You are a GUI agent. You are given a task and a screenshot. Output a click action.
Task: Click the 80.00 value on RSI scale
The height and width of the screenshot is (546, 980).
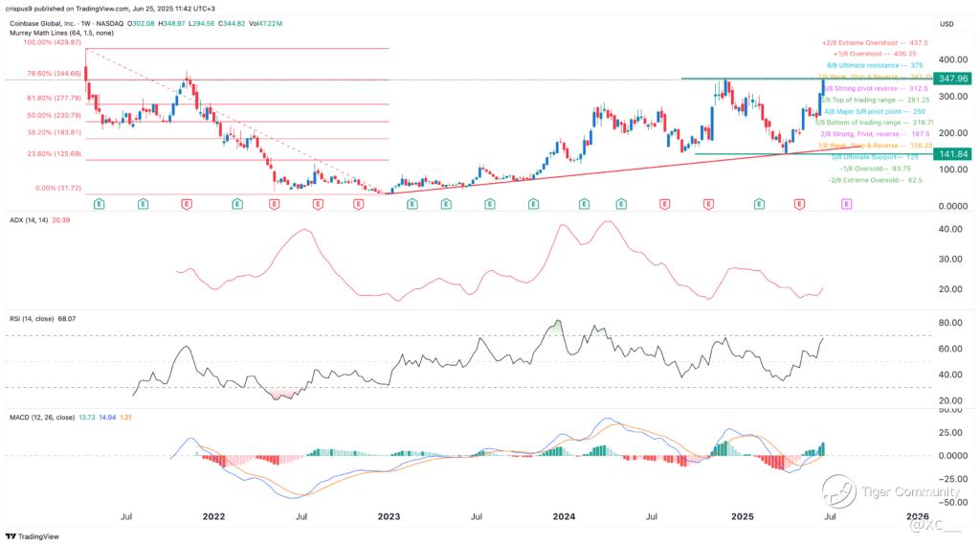tap(950, 324)
